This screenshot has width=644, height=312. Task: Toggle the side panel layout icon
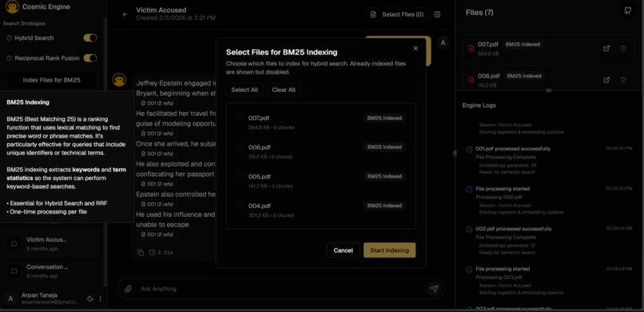437,14
